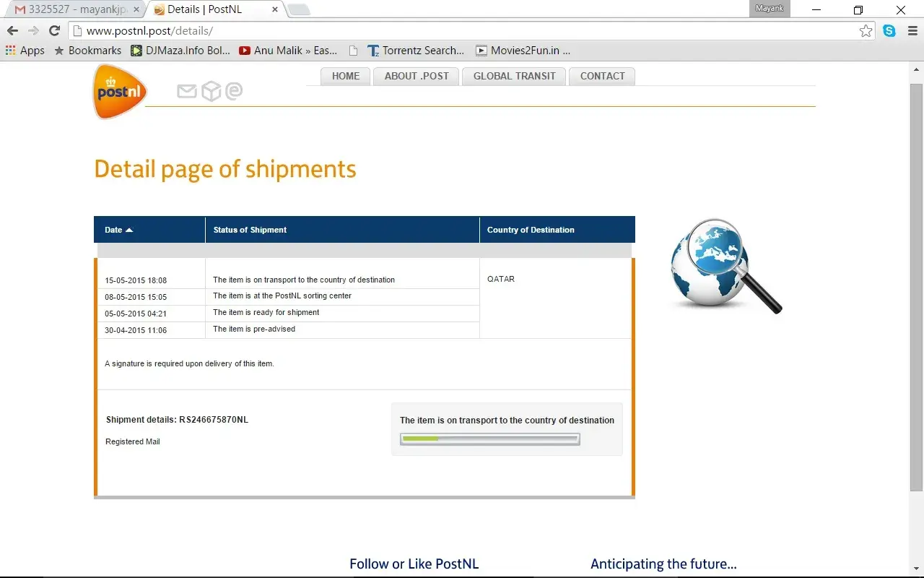Open the Apps bookmarks shortcut
Screen dimensions: 924x578
point(25,51)
